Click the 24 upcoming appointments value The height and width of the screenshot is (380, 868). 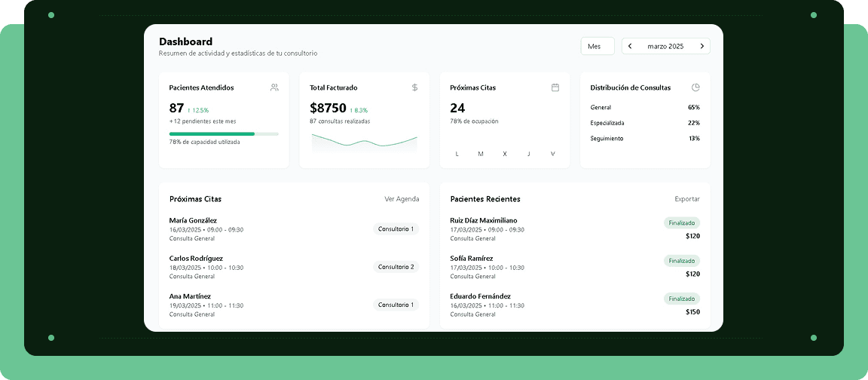tap(457, 108)
